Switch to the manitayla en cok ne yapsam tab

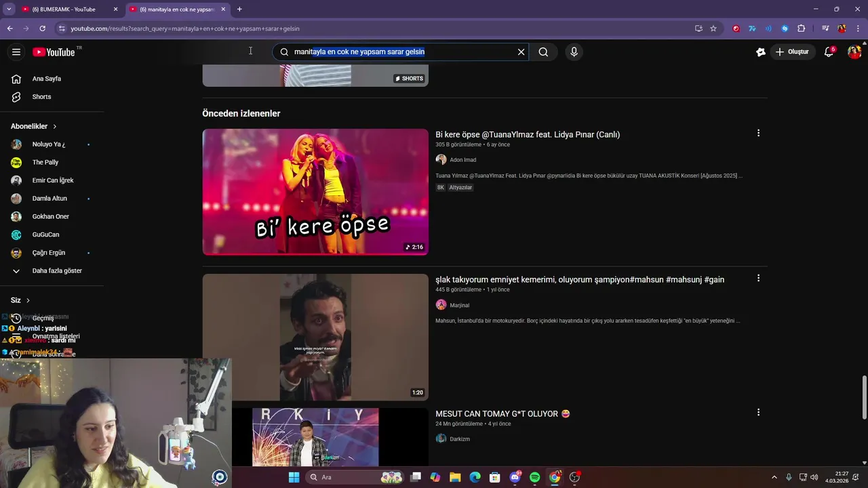(176, 9)
